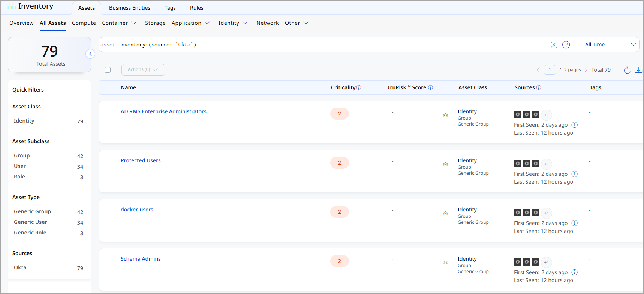The width and height of the screenshot is (644, 294).
Task: Open Protected Users asset link
Action: [x=141, y=160]
